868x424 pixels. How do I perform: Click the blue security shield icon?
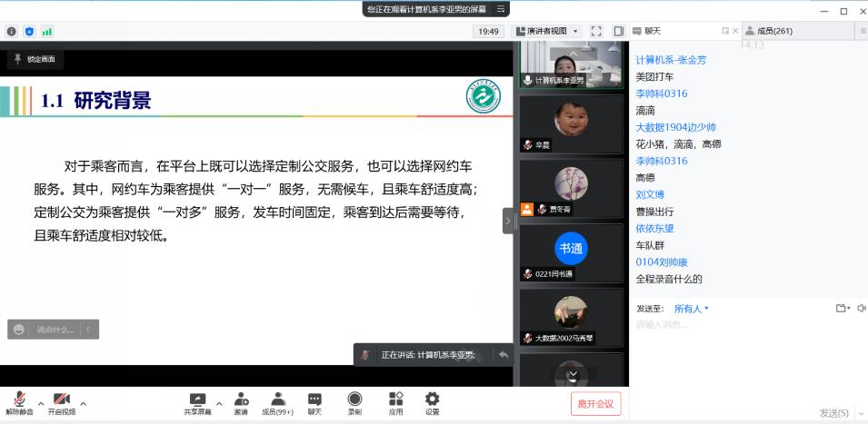coord(29,32)
